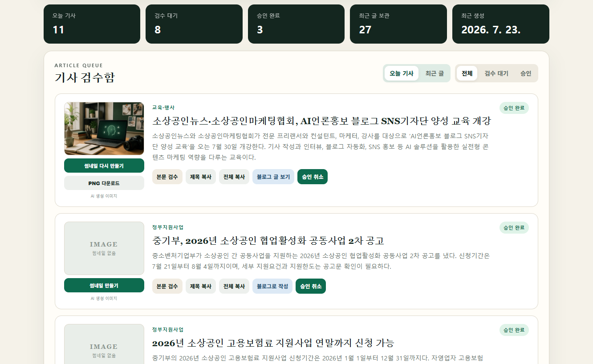This screenshot has height=364, width=593.
Task: Select the 전체 filter
Action: point(467,73)
